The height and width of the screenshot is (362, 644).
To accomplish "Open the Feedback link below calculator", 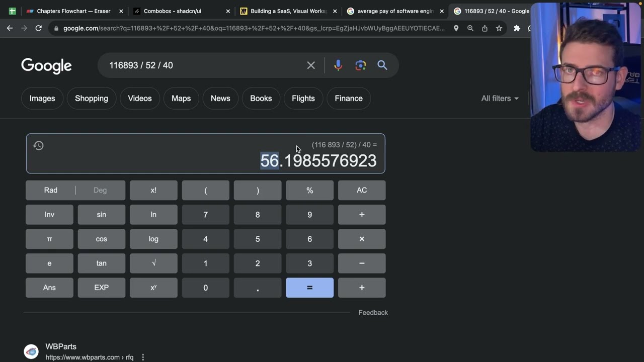I will click(x=373, y=313).
